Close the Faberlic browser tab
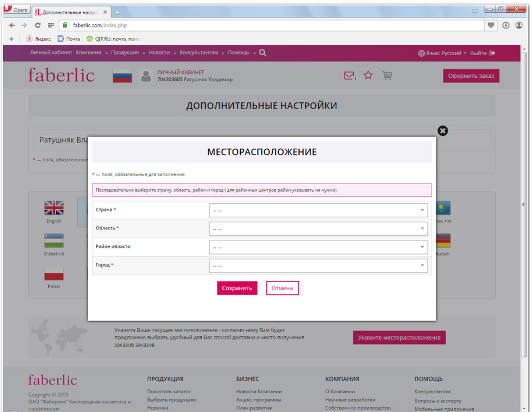This screenshot has height=412, width=532. 105,12
